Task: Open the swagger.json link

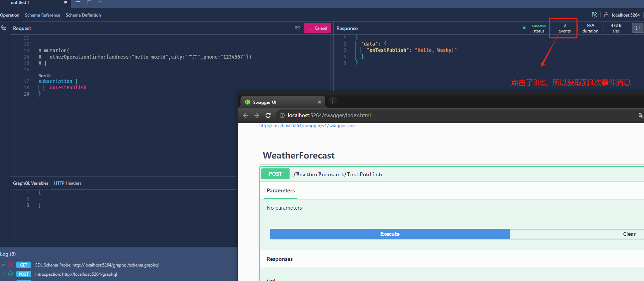Action: point(307,126)
